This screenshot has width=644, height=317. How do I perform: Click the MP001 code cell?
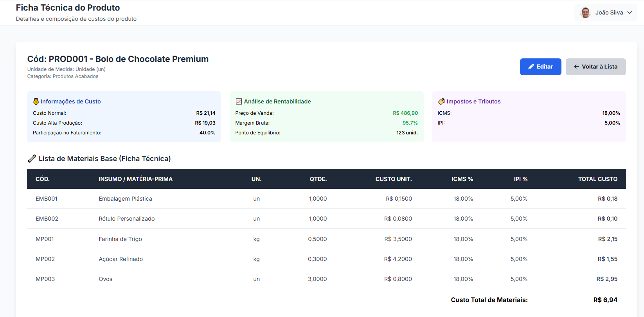[45, 239]
